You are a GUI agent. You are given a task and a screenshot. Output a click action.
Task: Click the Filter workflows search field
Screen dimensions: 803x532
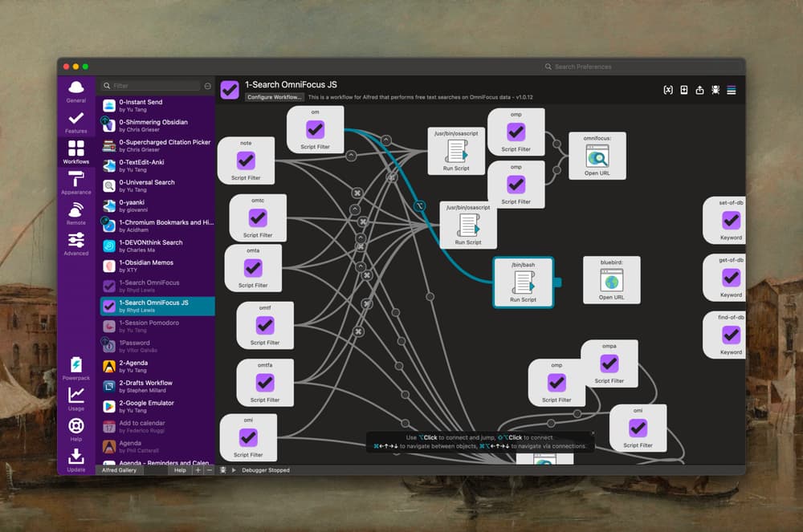(x=153, y=85)
